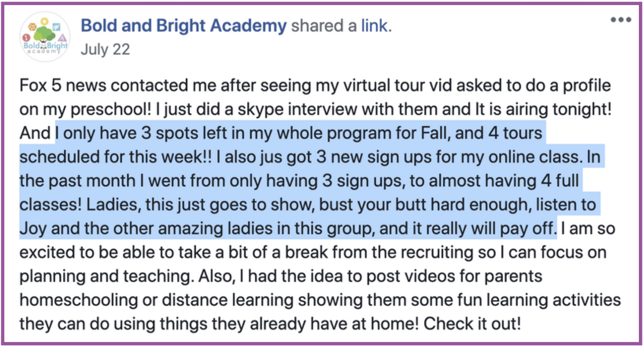Click the purple triangle badge in logo
Screen dimensions: 644x347
tap(62, 38)
